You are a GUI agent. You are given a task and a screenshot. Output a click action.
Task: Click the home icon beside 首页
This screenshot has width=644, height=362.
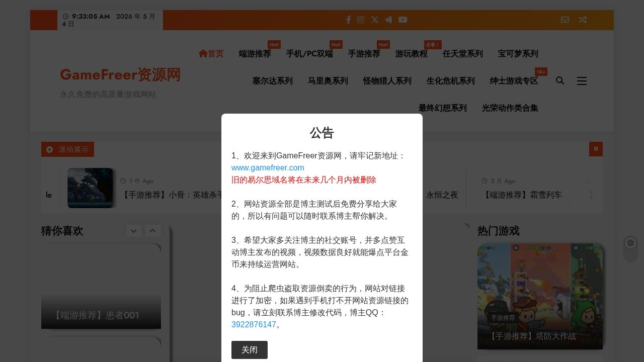tap(203, 53)
